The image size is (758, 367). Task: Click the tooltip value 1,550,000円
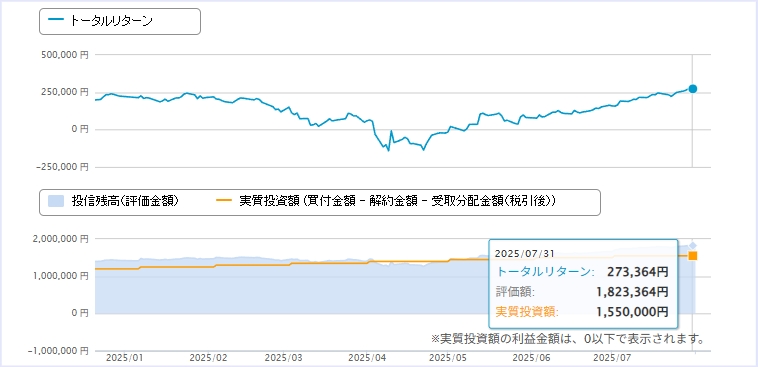pyautogui.click(x=633, y=312)
